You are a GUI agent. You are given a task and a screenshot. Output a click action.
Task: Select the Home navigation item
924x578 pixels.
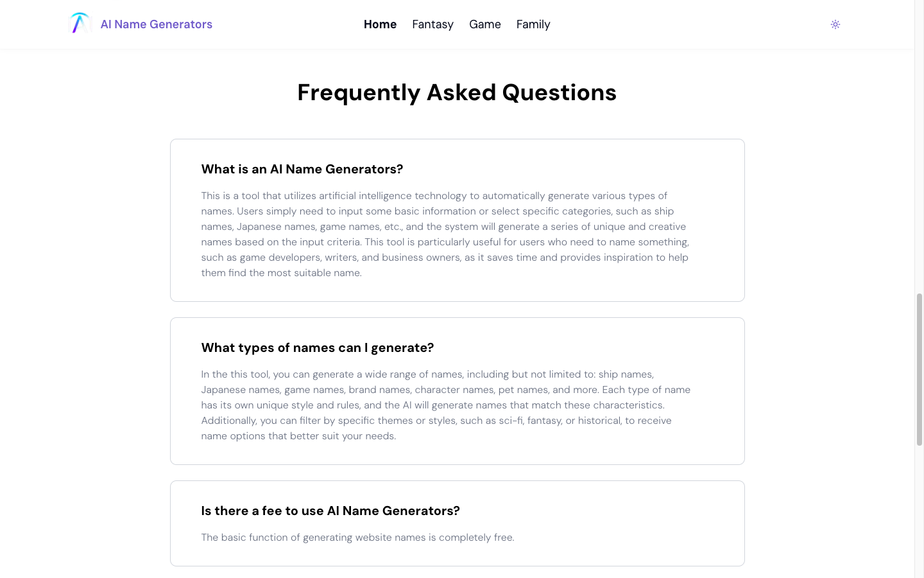tap(380, 24)
